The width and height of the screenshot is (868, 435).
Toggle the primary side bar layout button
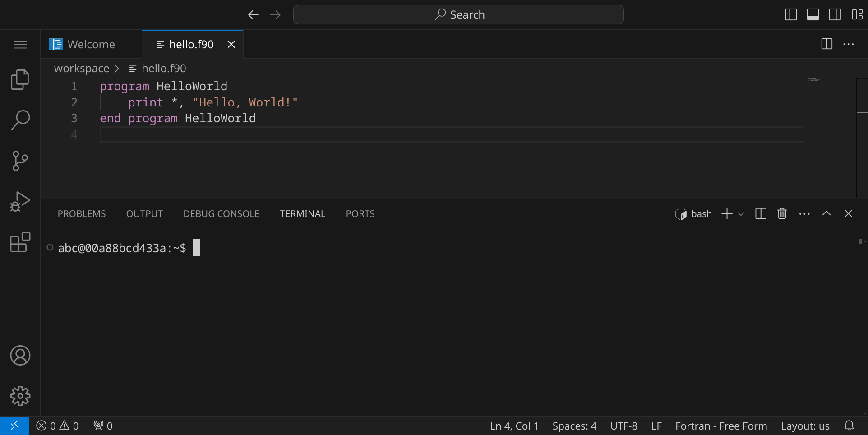tap(791, 15)
